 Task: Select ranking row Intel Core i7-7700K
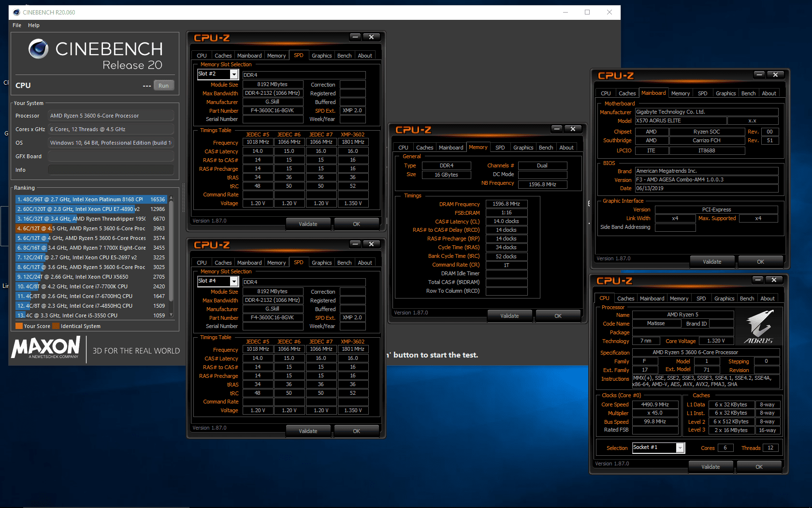click(x=91, y=286)
